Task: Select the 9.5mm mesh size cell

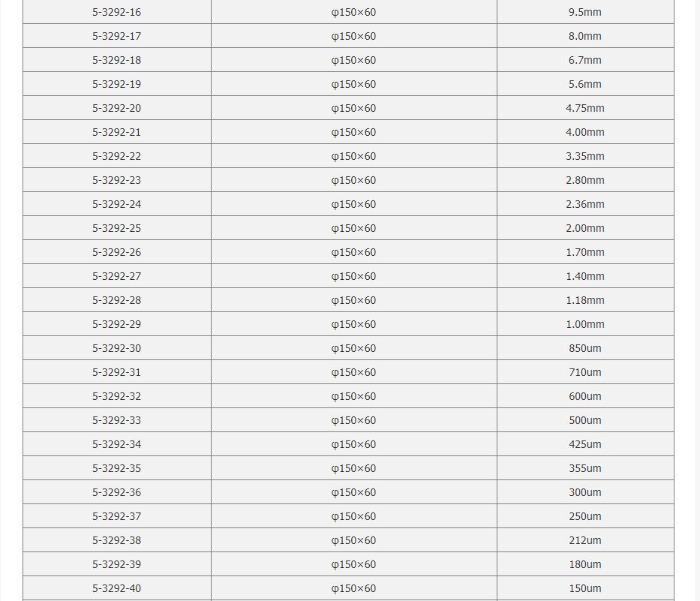Action: point(584,12)
